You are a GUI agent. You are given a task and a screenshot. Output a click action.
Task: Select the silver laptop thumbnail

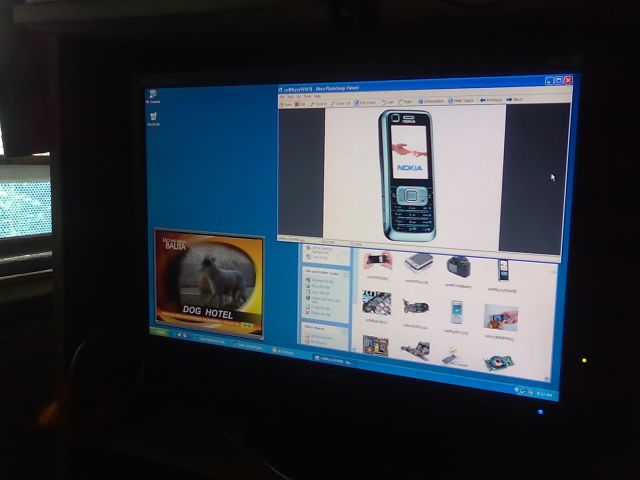(418, 263)
